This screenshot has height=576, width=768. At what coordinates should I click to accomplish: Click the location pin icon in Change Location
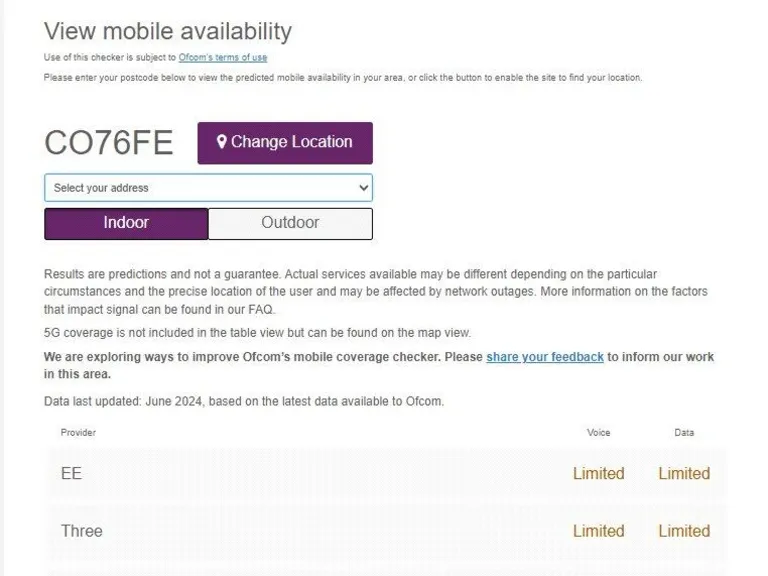point(222,142)
